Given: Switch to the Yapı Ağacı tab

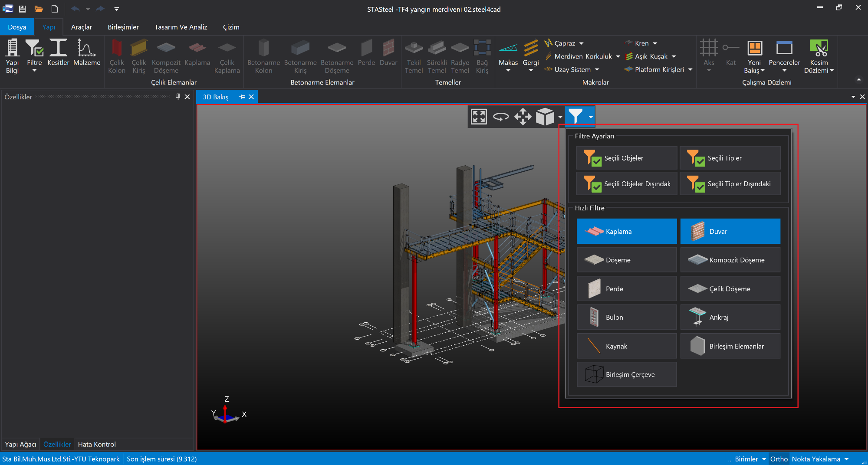Looking at the screenshot, I should (20, 444).
